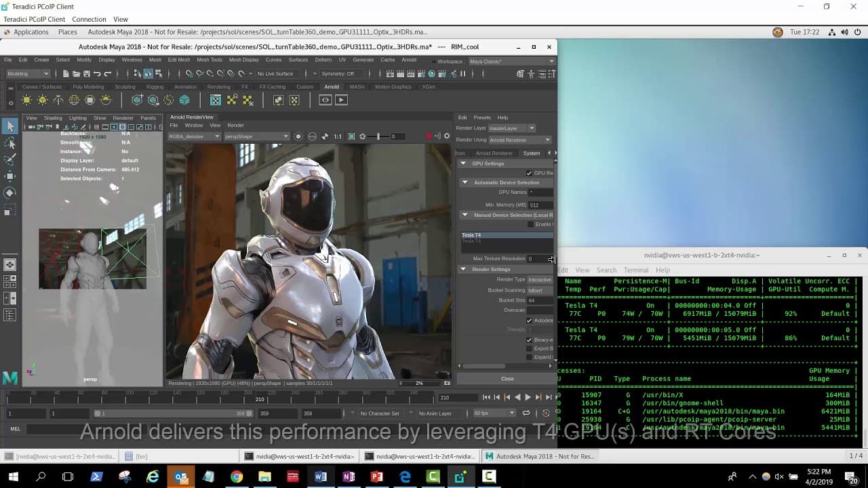Viewport: 868px width, 488px height.
Task: Switch to the Motion Graphics shelf tab
Action: click(x=393, y=87)
